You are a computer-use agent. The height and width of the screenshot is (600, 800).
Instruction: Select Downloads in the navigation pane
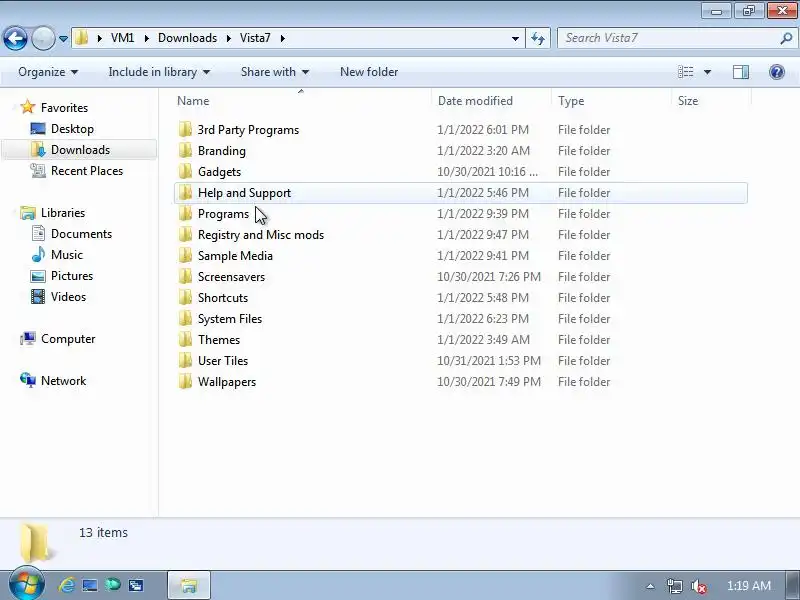tap(80, 149)
